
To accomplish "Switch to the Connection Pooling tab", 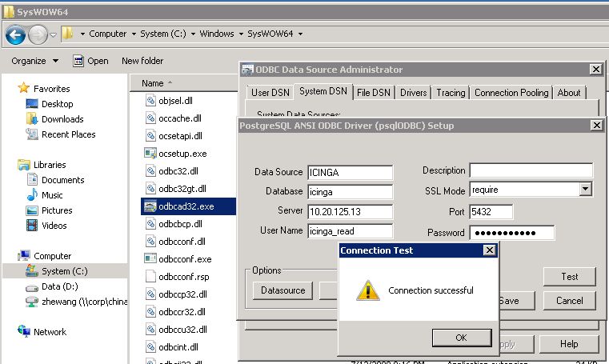I will tap(511, 93).
